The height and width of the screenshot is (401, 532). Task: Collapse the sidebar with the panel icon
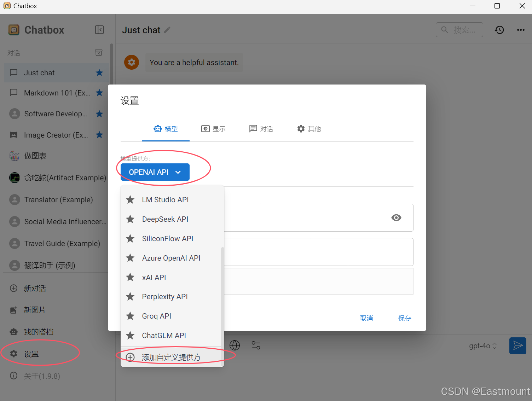tap(99, 30)
